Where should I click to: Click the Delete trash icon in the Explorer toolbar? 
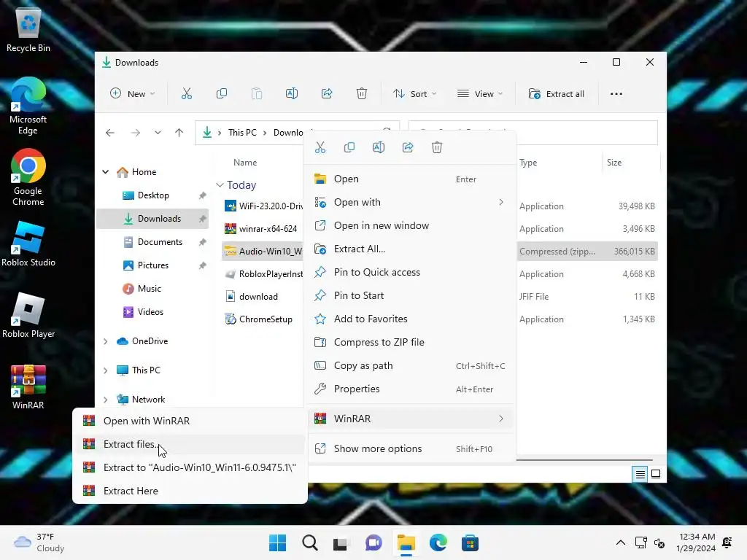pyautogui.click(x=362, y=94)
